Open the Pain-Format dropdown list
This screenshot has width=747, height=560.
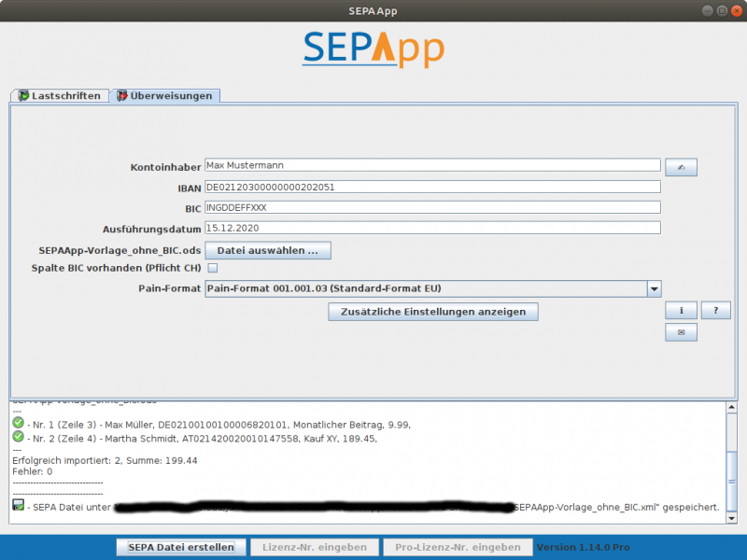[654, 288]
